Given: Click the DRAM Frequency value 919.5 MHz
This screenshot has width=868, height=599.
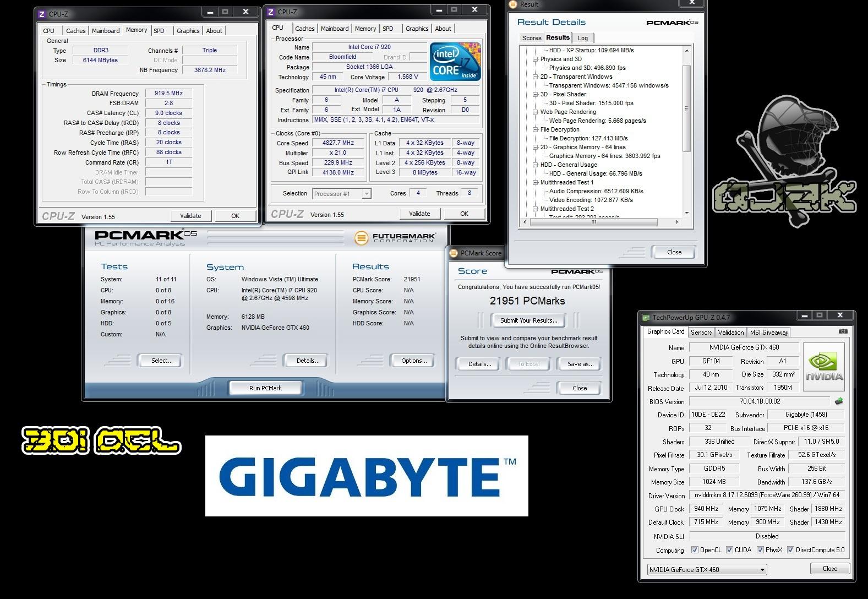Looking at the screenshot, I should 168,93.
